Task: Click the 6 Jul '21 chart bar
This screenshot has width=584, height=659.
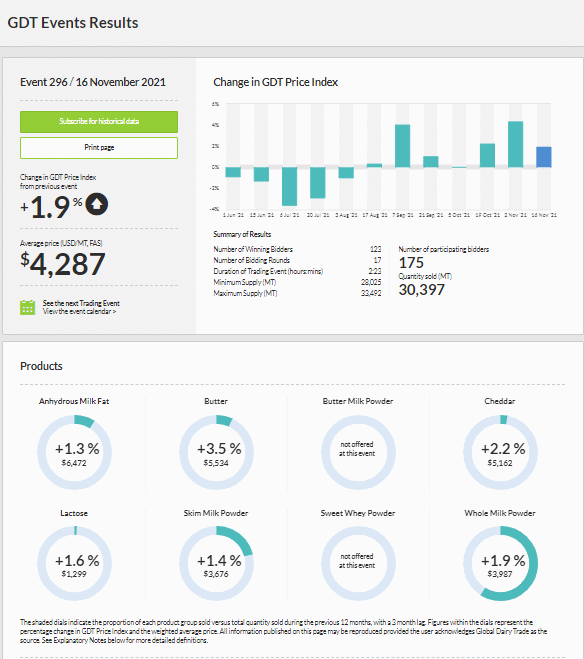Action: click(289, 186)
